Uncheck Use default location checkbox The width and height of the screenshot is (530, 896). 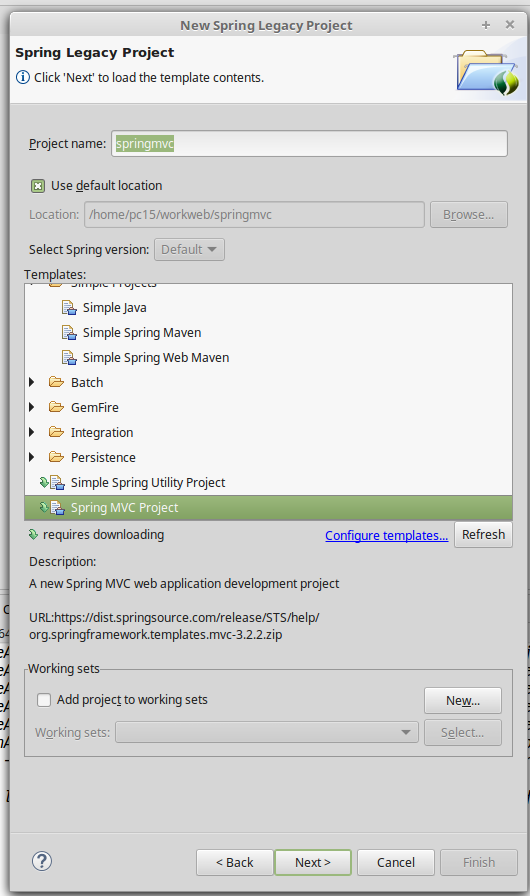38,186
